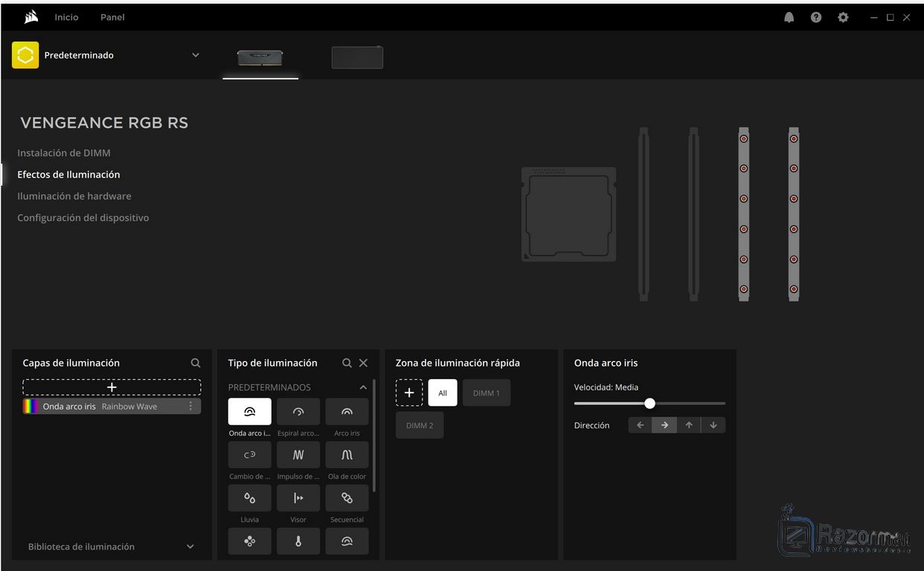Pick the Arco iris lighting type
This screenshot has height=571, width=924.
click(x=347, y=412)
